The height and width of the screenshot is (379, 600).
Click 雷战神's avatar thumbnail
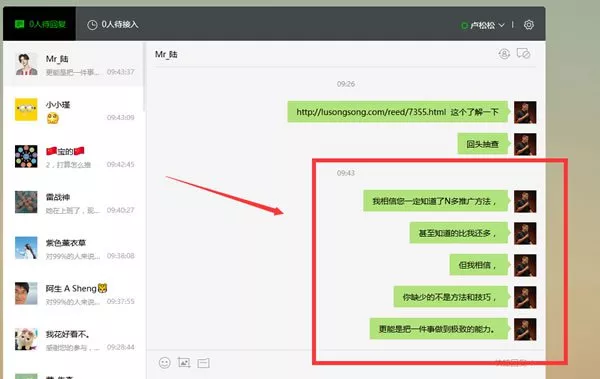(26, 202)
